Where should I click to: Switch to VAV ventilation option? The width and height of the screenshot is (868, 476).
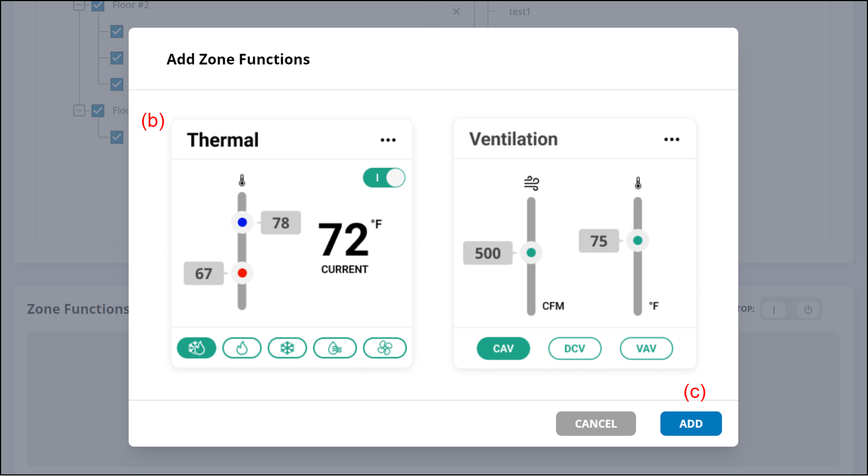pos(646,349)
